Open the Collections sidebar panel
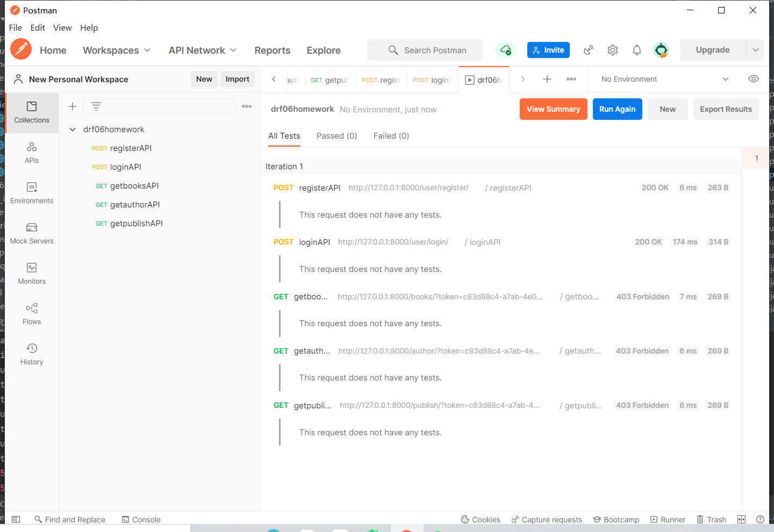The image size is (774, 532). coord(32,113)
